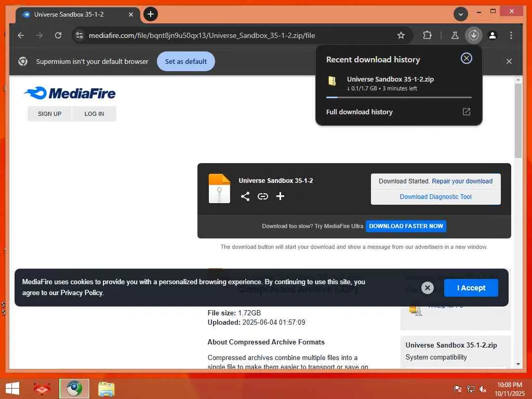Open the browser three-dot menu
The width and height of the screenshot is (532, 399).
tap(511, 35)
